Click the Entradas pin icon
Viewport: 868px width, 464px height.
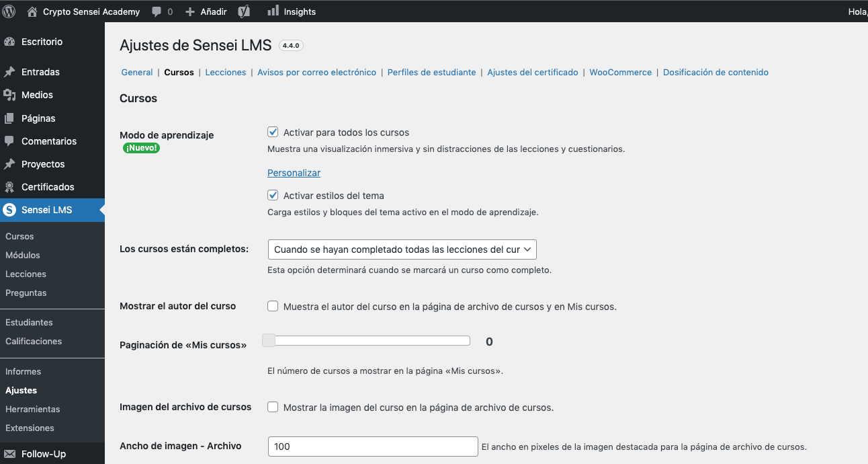[x=9, y=72]
